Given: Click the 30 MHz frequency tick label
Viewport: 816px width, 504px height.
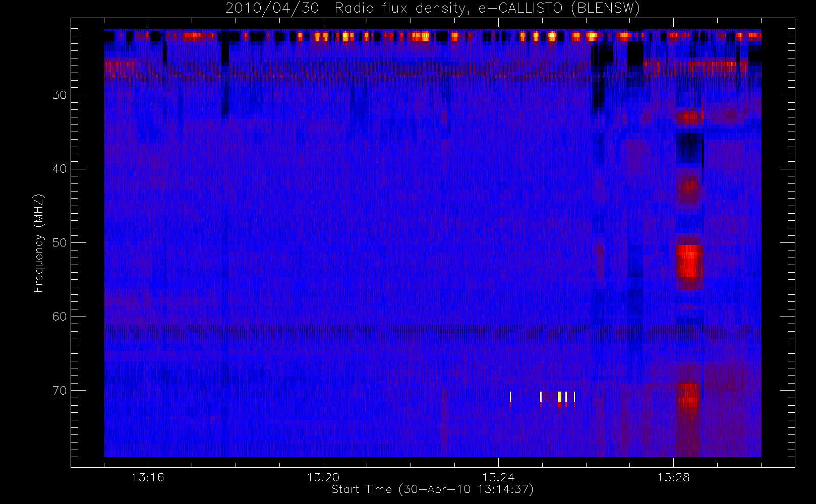Looking at the screenshot, I should [x=60, y=95].
